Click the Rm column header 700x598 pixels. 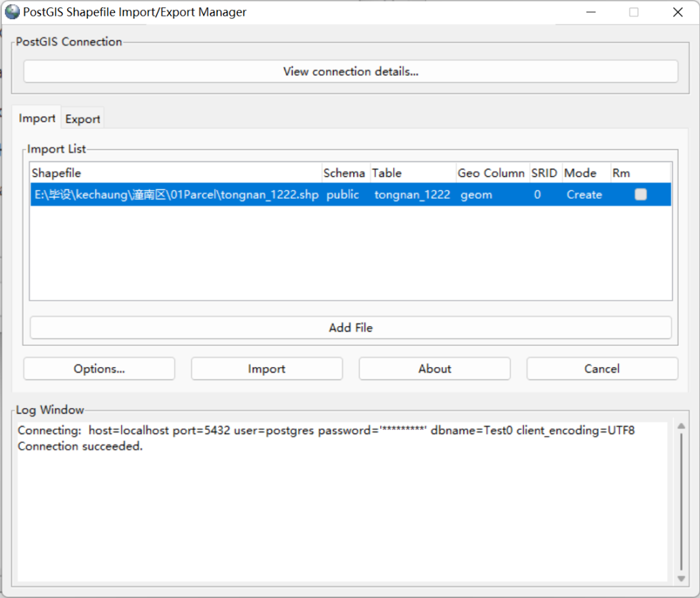tap(641, 173)
